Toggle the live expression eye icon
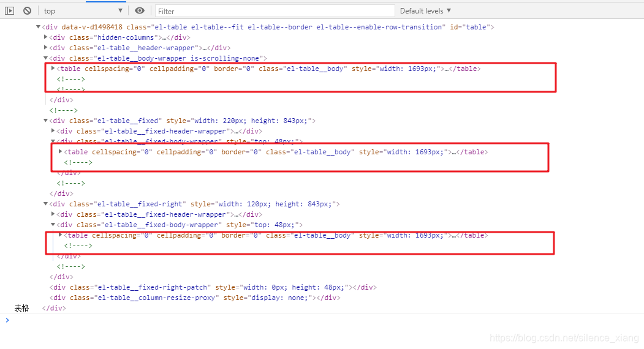The image size is (644, 349). (140, 10)
